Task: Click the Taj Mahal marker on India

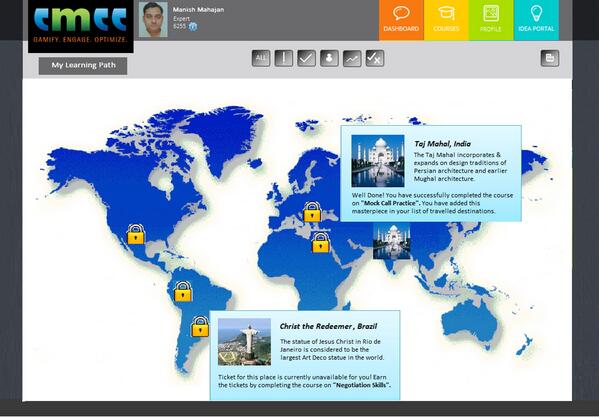Action: (392, 241)
